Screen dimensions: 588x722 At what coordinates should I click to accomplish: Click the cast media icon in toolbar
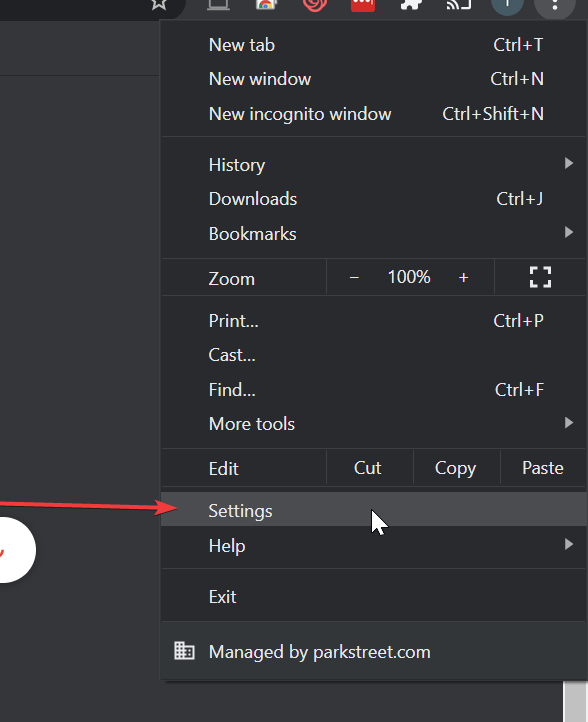459,5
